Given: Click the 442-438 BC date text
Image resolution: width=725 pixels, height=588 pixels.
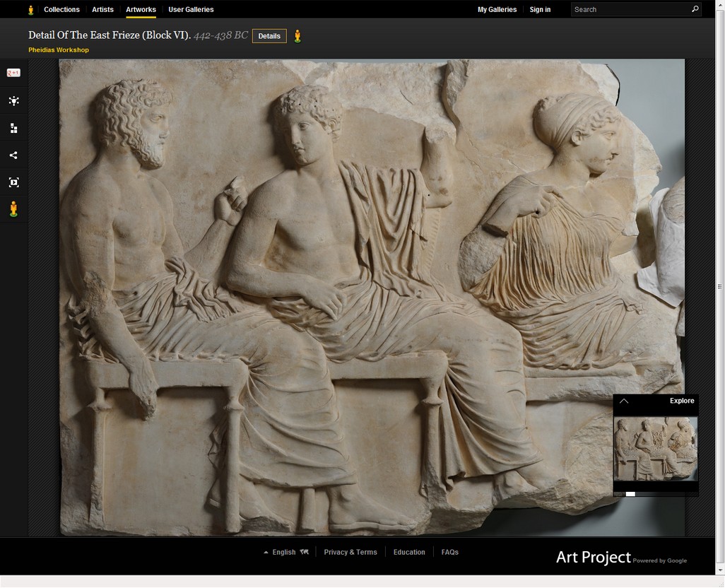Looking at the screenshot, I should [x=221, y=35].
